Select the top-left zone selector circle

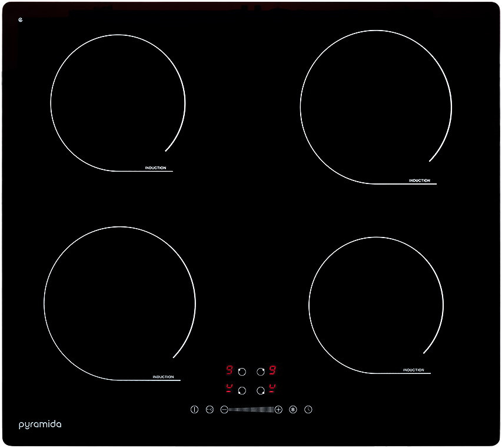[x=241, y=372]
